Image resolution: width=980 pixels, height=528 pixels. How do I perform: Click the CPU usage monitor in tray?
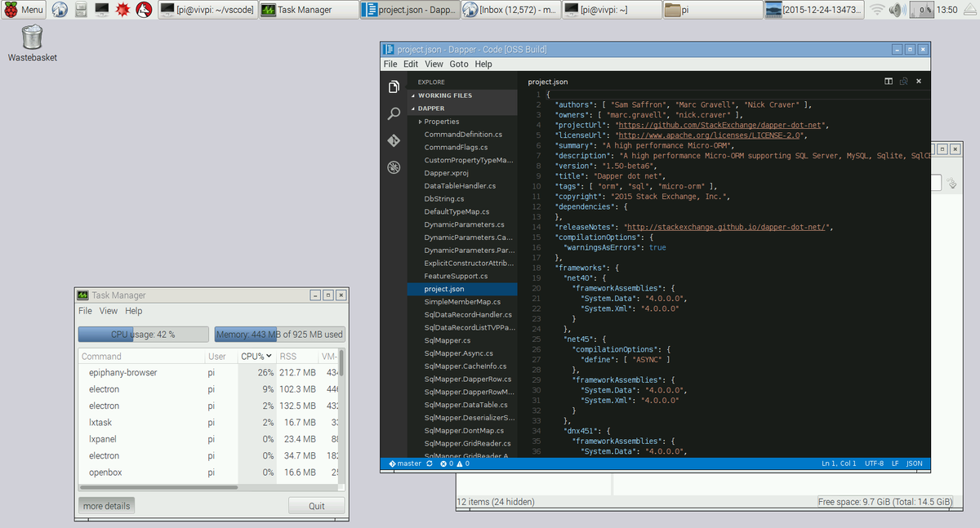point(923,10)
